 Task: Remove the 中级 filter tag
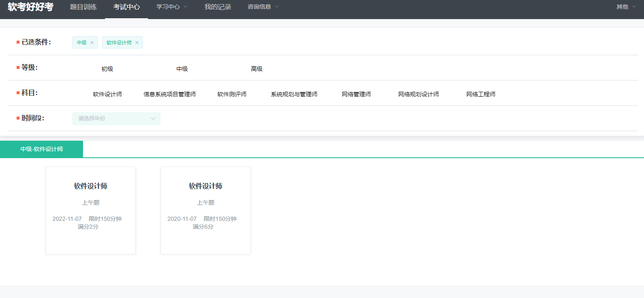coord(92,42)
